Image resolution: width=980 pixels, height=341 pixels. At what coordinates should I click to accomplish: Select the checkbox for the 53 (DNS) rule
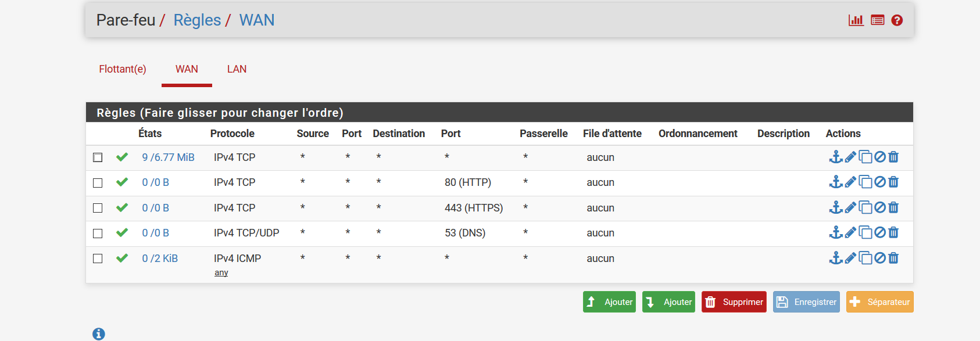[x=98, y=234]
